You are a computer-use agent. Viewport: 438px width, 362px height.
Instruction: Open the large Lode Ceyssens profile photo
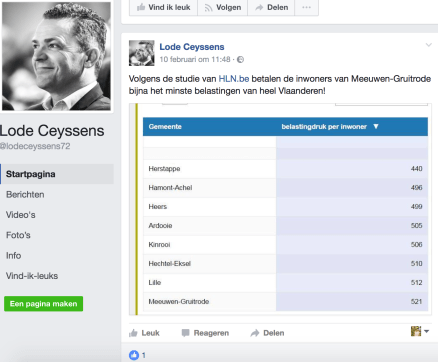(x=56, y=56)
